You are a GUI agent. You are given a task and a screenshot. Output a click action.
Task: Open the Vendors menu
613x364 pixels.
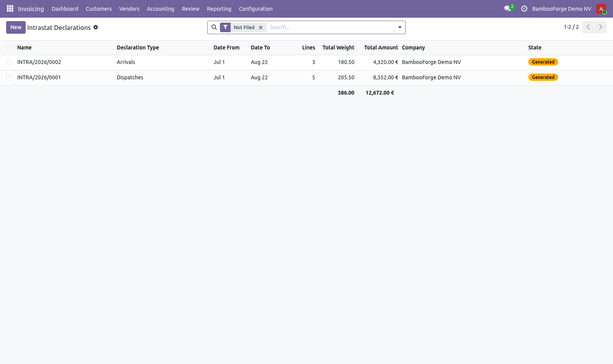[x=129, y=9]
